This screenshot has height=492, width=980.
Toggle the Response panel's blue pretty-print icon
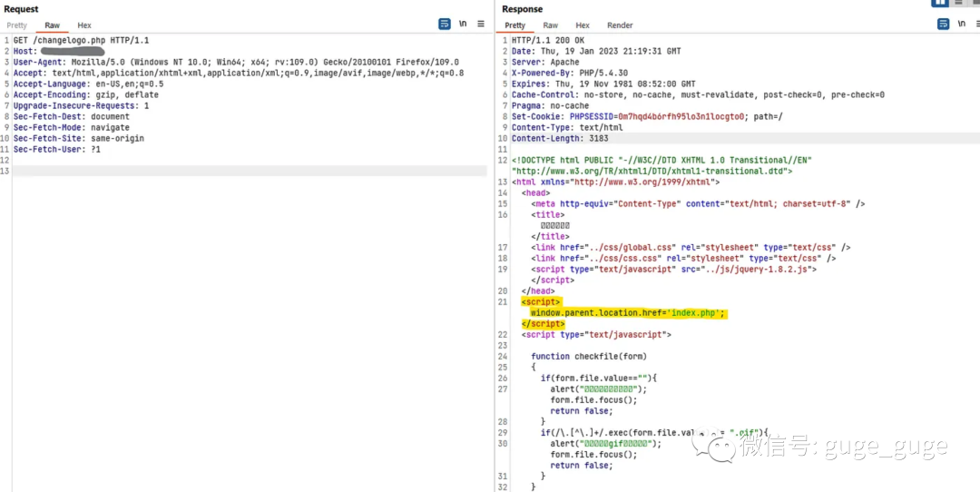click(x=944, y=25)
